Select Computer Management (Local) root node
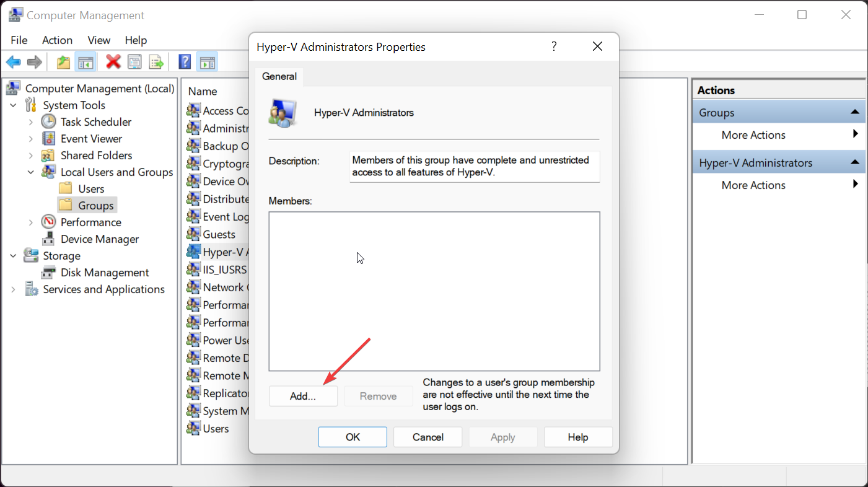The height and width of the screenshot is (487, 868). click(x=100, y=88)
